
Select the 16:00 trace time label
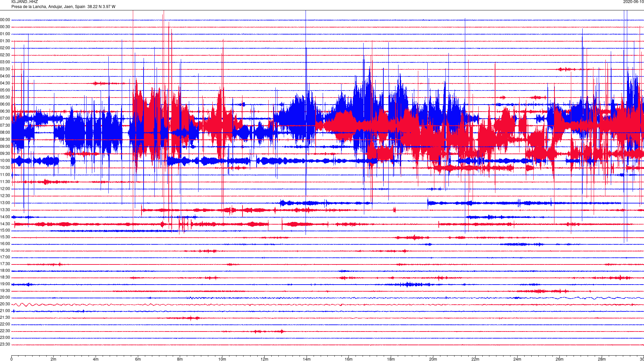5,244
